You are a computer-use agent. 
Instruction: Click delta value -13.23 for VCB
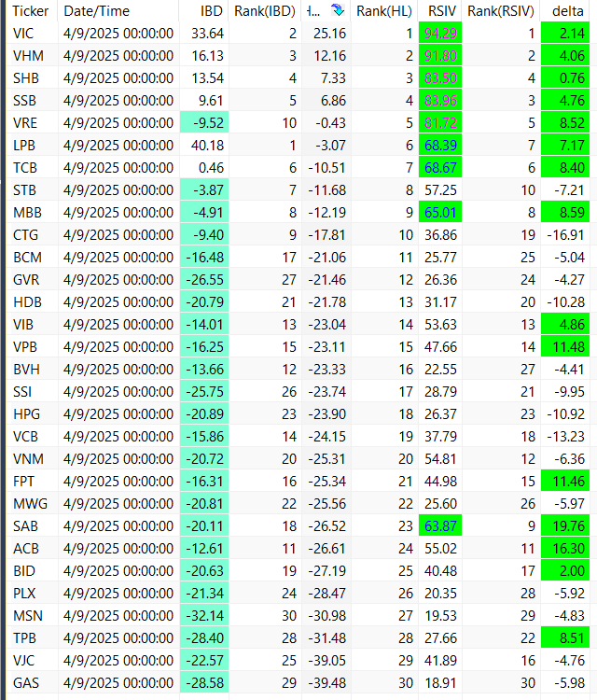565,437
